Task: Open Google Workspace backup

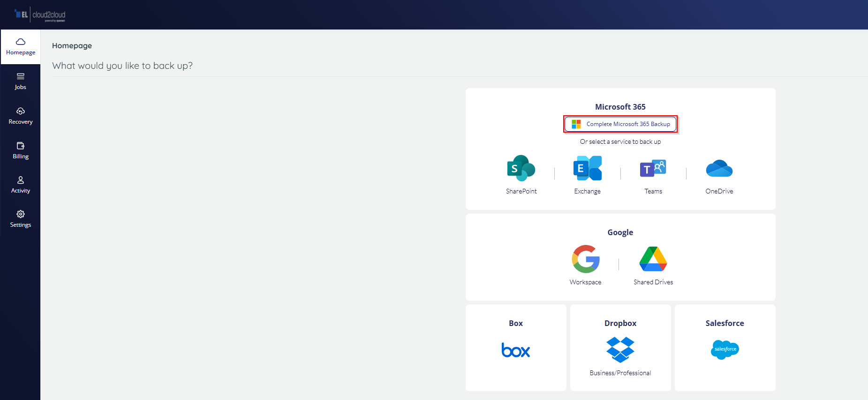Action: [x=585, y=259]
